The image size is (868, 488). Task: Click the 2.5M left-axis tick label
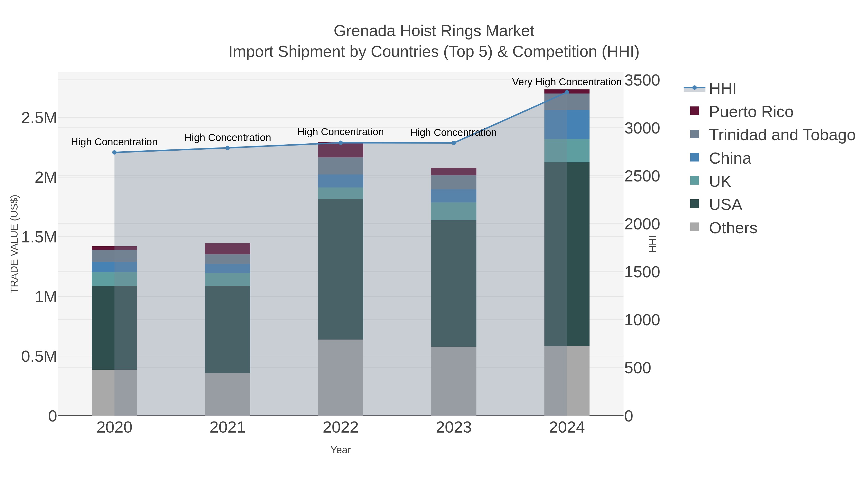[39, 118]
